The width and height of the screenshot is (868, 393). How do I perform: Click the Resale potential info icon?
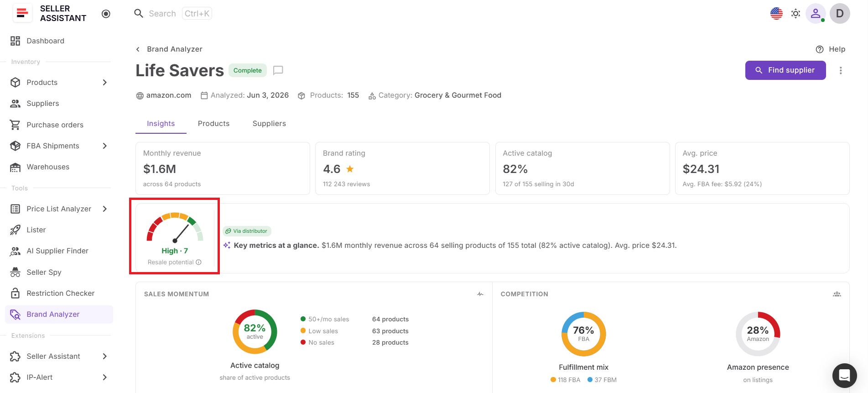point(198,262)
